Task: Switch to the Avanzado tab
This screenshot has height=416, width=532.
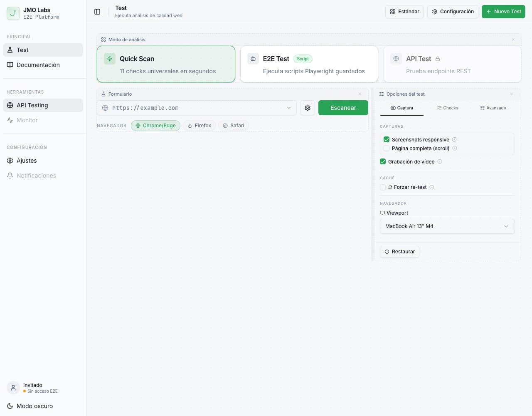Action: (493, 108)
